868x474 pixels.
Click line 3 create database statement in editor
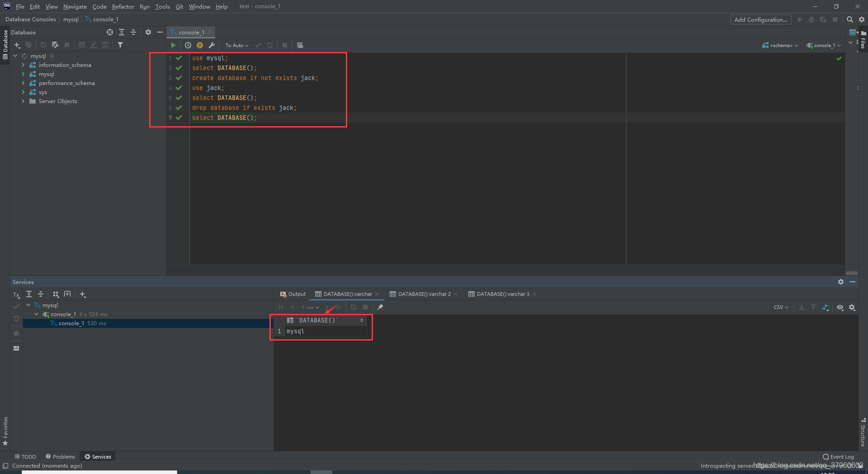(x=255, y=78)
